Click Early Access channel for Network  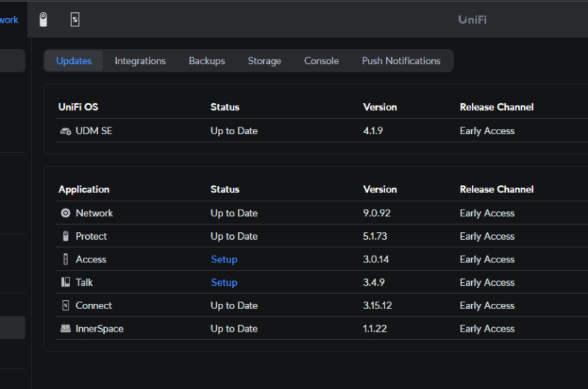click(x=487, y=213)
